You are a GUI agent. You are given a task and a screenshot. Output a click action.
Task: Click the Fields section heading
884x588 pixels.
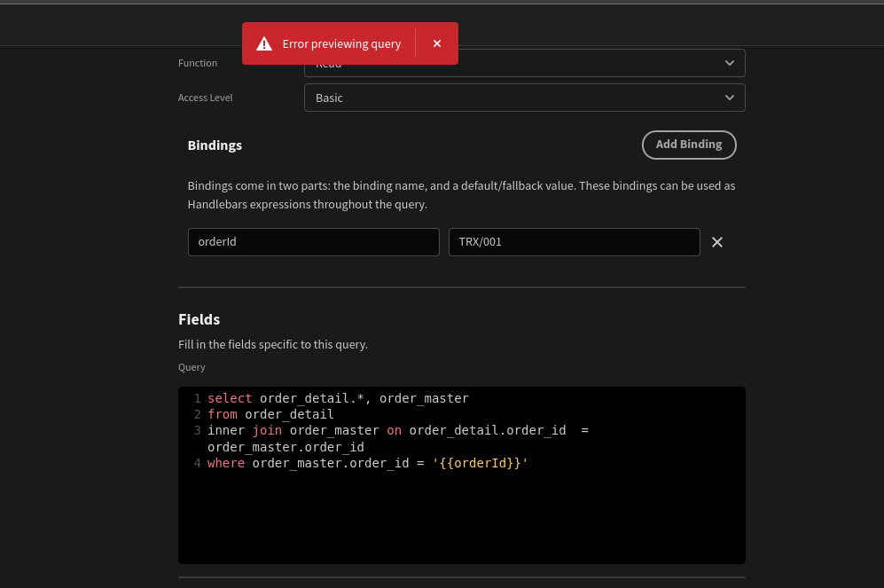tap(199, 319)
